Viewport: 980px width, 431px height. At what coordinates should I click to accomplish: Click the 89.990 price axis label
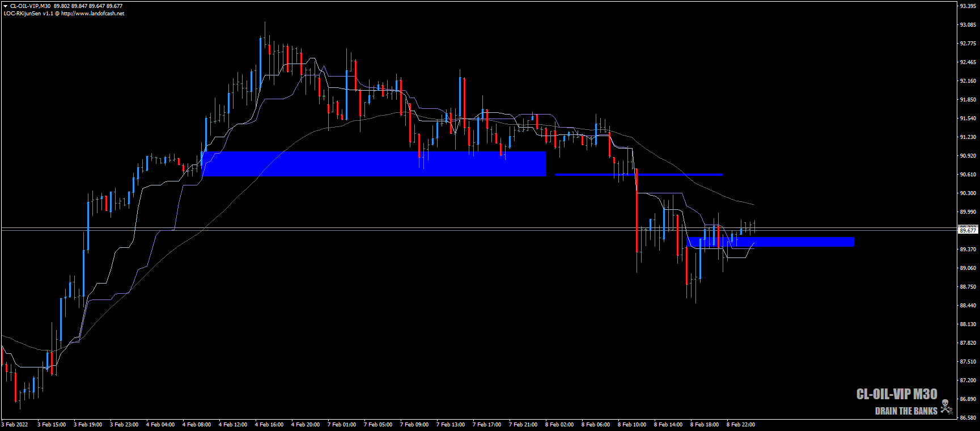tap(968, 212)
